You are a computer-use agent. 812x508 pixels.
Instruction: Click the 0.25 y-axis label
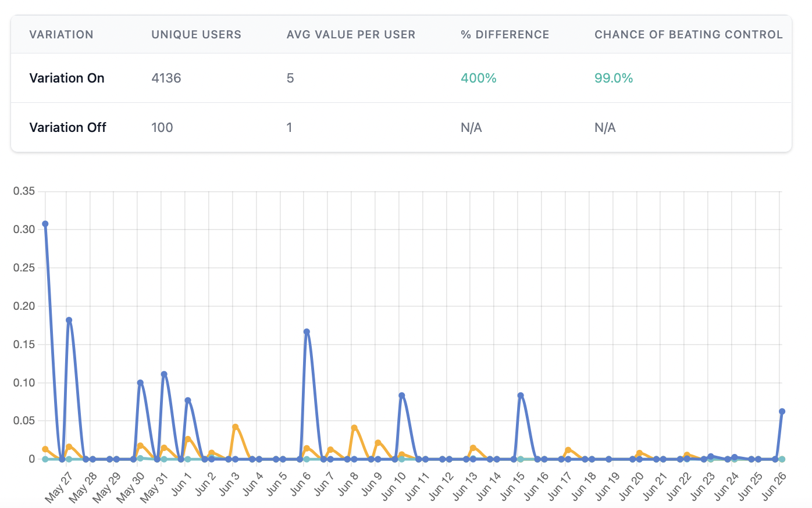(24, 267)
